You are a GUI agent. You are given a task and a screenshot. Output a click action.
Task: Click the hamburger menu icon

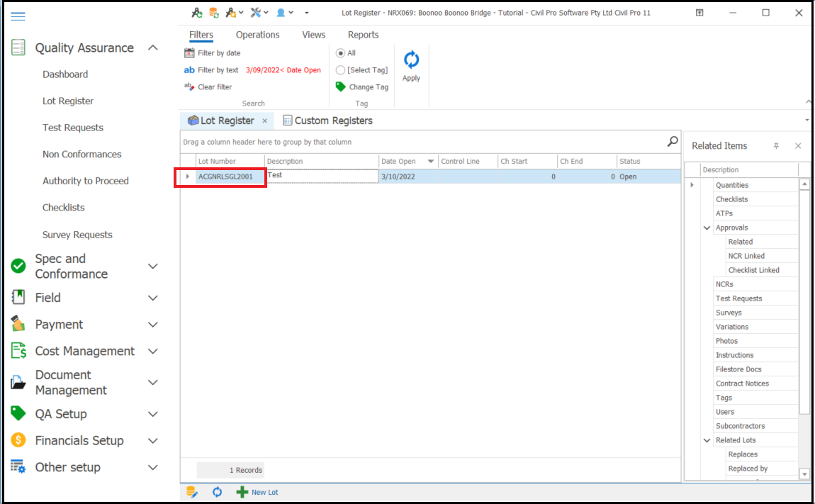tap(18, 16)
